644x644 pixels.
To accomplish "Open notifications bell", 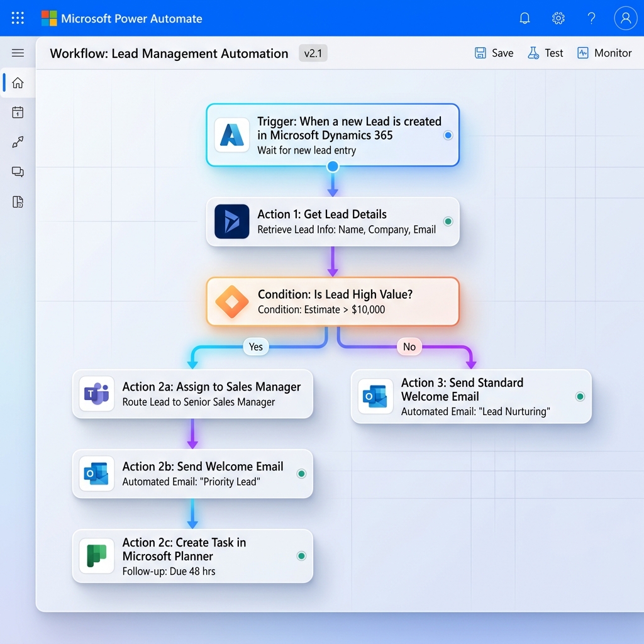I will pyautogui.click(x=525, y=18).
